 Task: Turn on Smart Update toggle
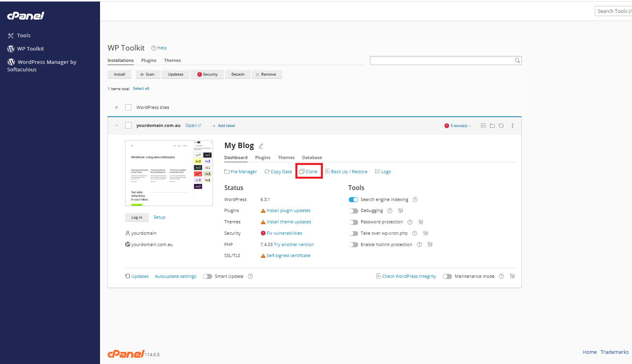(208, 276)
